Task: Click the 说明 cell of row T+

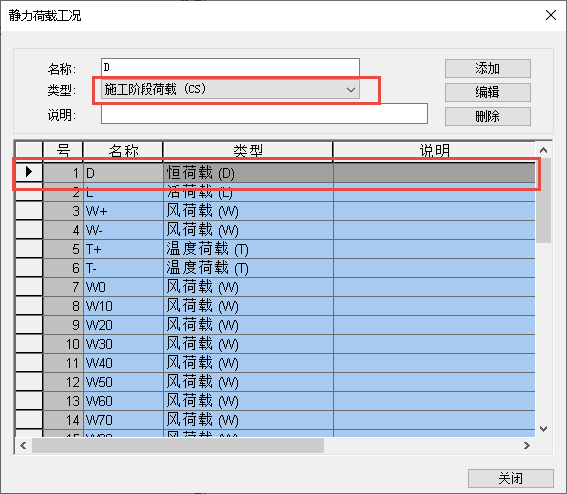Action: (434, 249)
